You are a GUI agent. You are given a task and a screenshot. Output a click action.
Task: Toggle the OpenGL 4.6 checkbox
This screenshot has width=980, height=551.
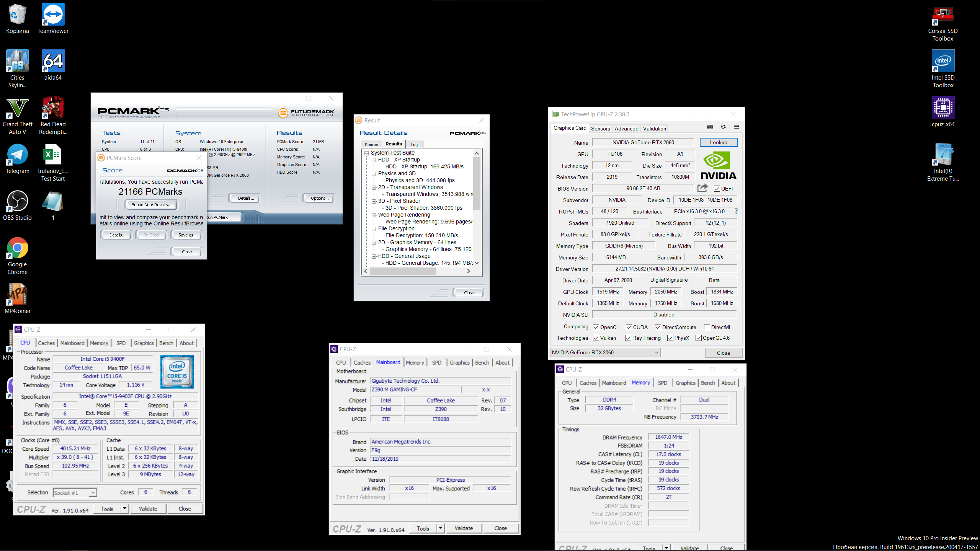699,338
